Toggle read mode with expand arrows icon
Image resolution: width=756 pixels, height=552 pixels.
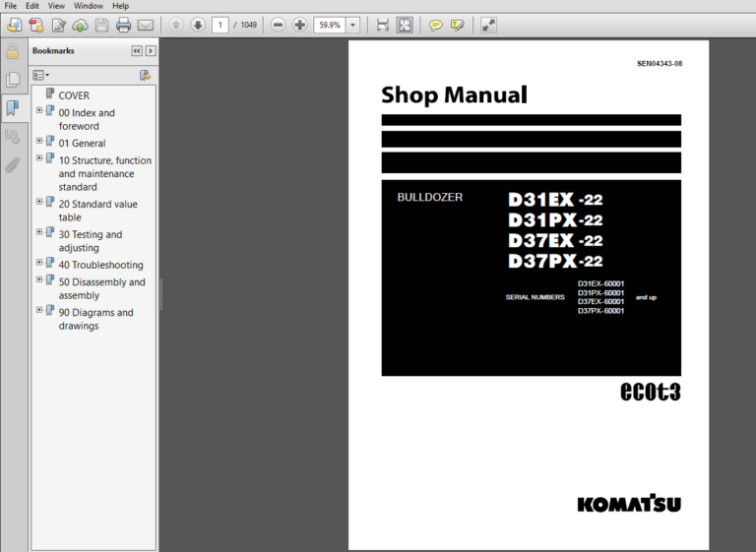[488, 25]
